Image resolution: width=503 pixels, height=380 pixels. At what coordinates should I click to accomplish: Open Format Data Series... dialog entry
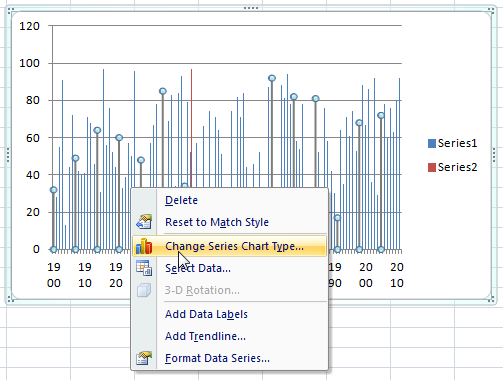click(217, 358)
